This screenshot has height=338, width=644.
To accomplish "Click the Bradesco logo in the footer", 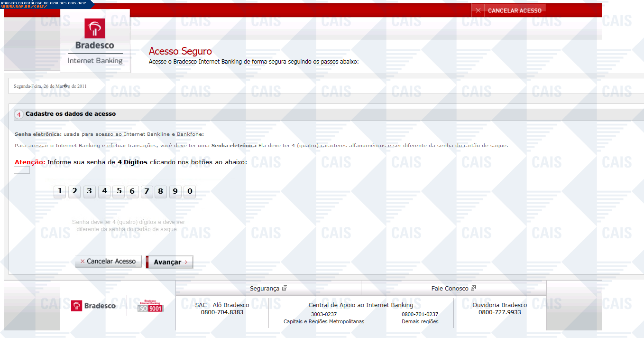I will (93, 306).
